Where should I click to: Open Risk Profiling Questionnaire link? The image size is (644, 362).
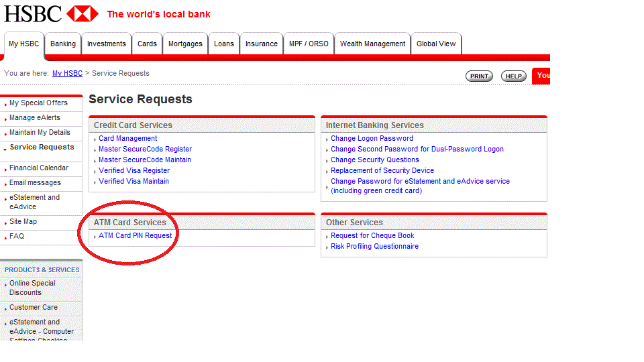374,246
